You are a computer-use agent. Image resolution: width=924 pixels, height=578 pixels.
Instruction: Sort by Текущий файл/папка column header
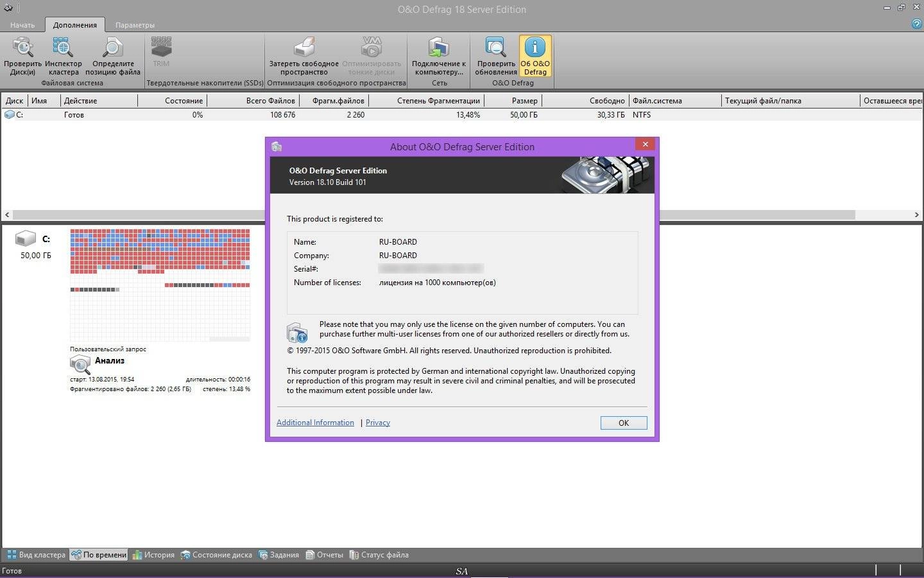[791, 101]
